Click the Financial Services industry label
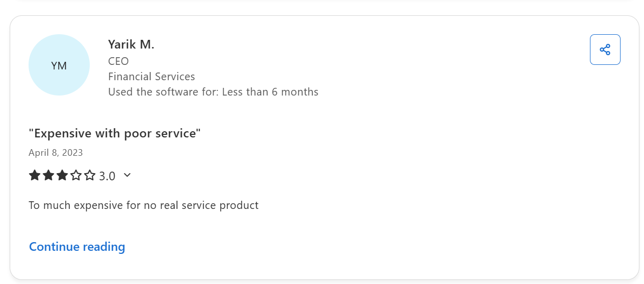 coord(151,77)
